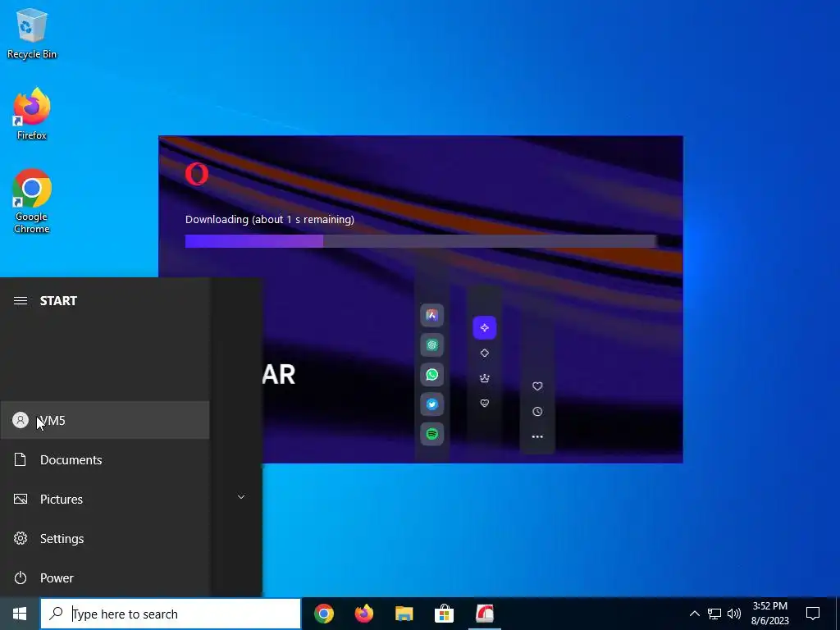Click the heart icon above the clock
Screen dimensions: 840x630
[537, 386]
